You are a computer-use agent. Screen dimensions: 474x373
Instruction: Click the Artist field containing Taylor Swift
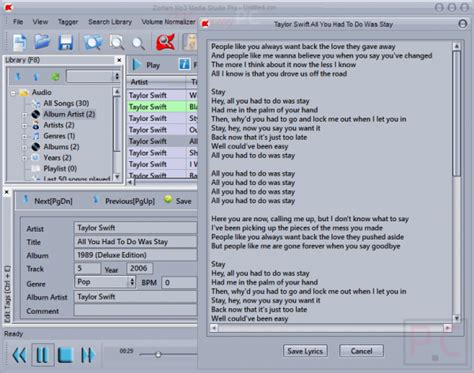(x=135, y=228)
